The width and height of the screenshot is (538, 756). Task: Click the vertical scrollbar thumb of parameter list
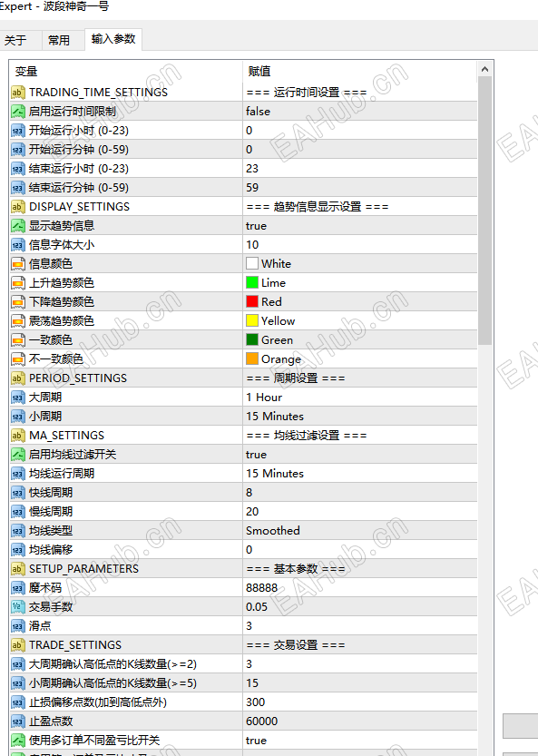[x=485, y=211]
